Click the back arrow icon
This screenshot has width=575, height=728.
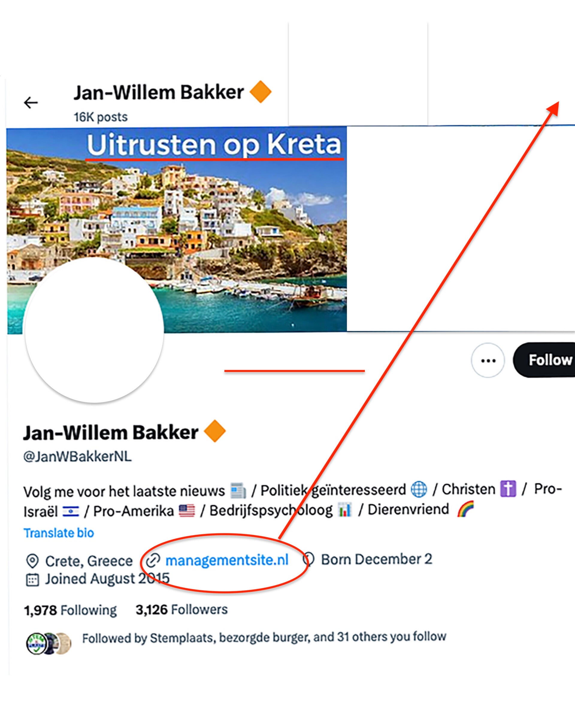click(x=31, y=103)
